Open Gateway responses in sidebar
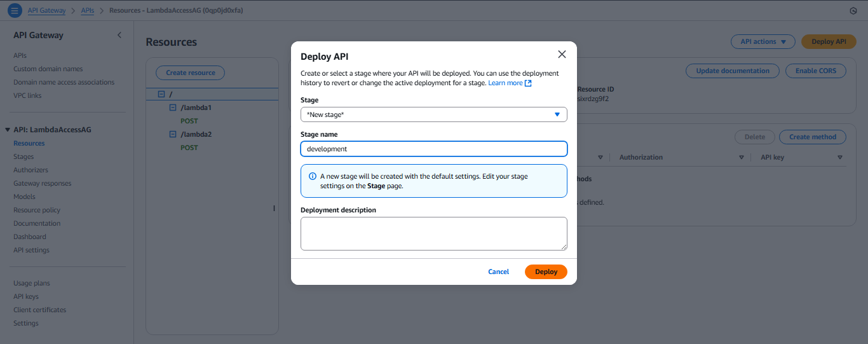 coord(42,183)
